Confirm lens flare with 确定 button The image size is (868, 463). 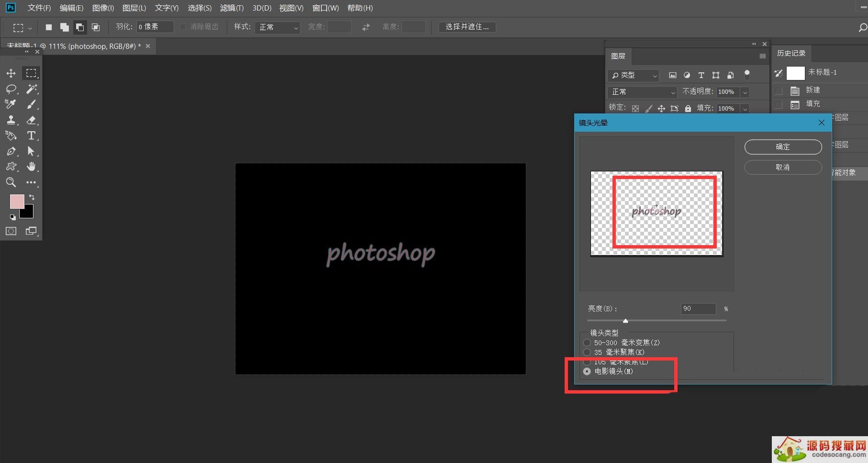pyautogui.click(x=783, y=147)
